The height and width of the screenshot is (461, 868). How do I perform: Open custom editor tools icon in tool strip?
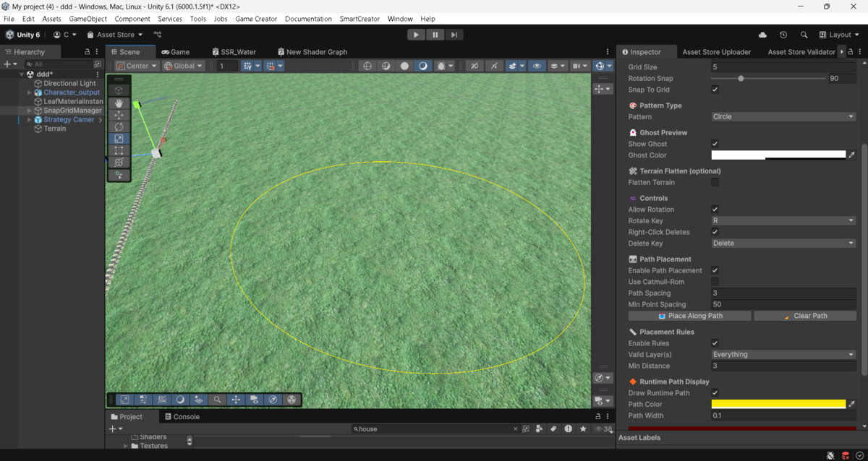[x=119, y=175]
